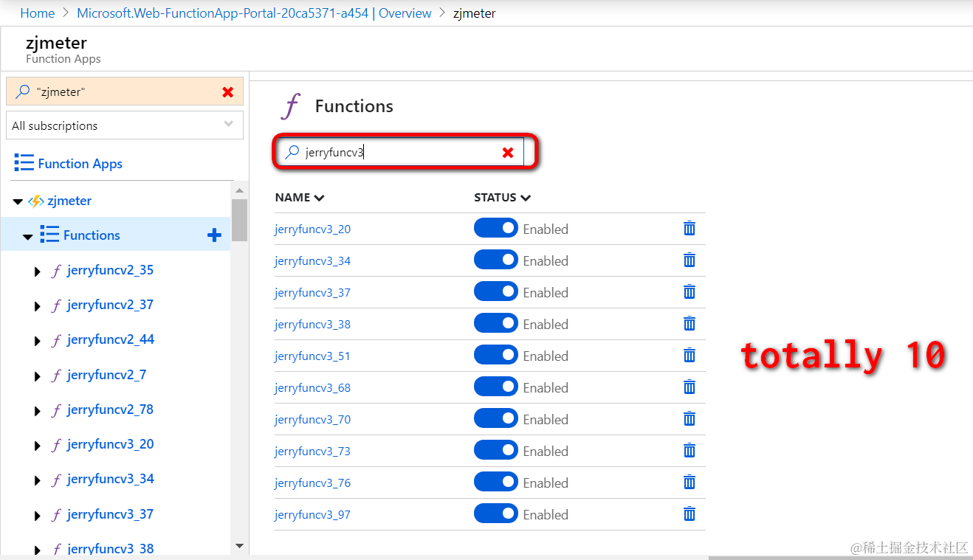The width and height of the screenshot is (973, 560).
Task: Select Function Apps in the sidebar
Action: pos(80,164)
